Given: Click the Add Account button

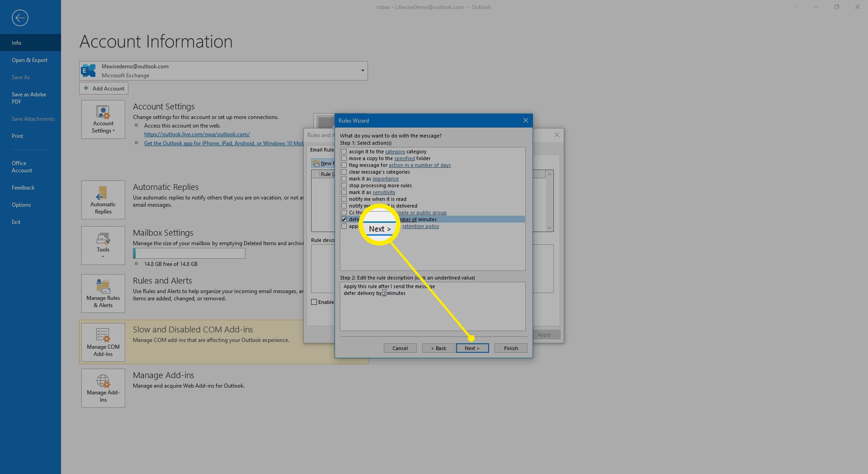Looking at the screenshot, I should coord(104,88).
